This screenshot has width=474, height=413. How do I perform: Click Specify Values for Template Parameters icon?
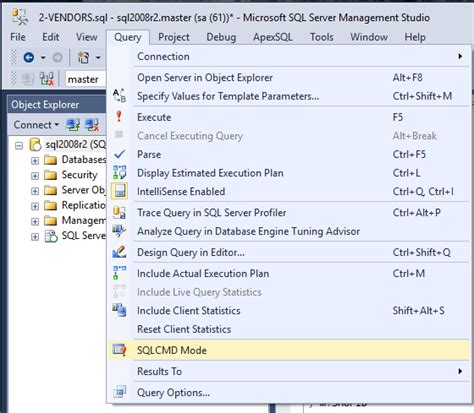click(119, 96)
